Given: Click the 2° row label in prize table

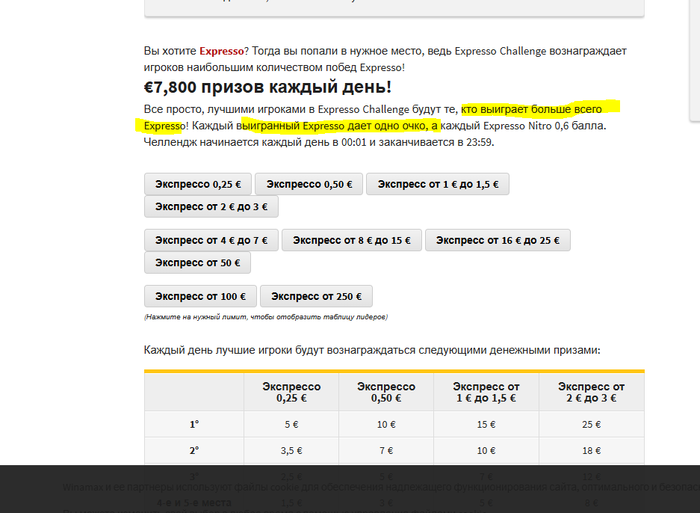Looking at the screenshot, I should (194, 450).
